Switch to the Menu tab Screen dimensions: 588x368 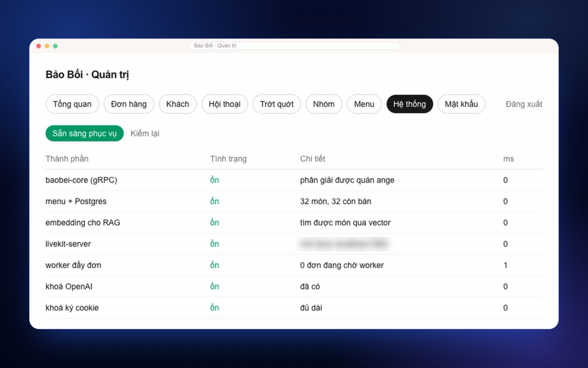pyautogui.click(x=364, y=104)
